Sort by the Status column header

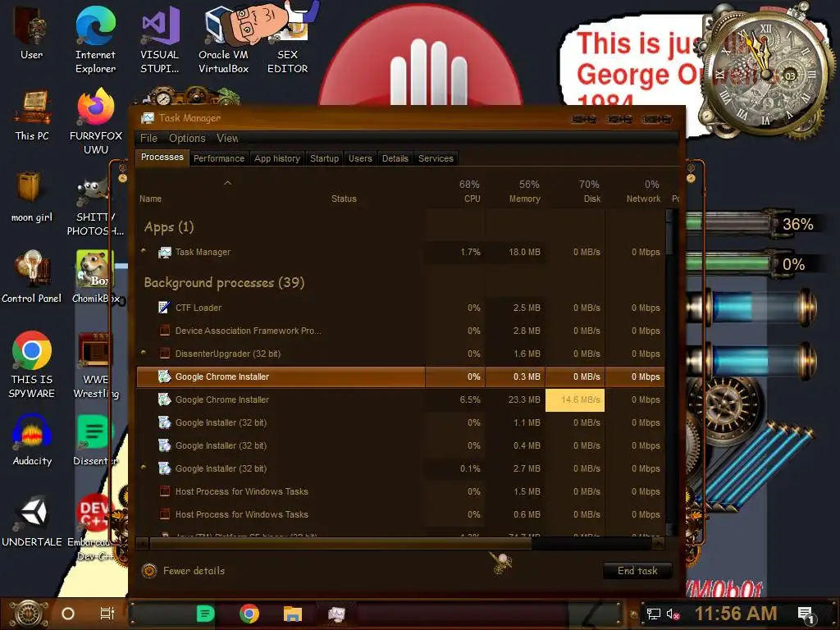coord(344,199)
